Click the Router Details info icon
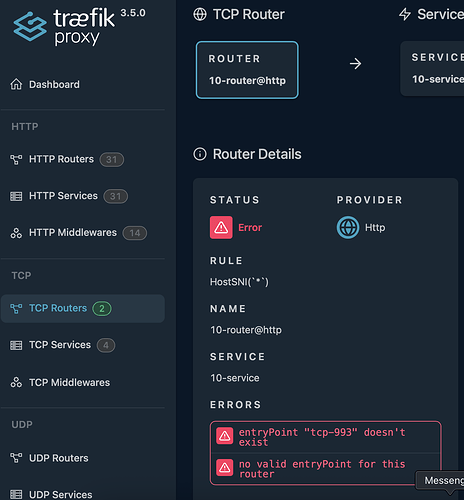 point(200,154)
